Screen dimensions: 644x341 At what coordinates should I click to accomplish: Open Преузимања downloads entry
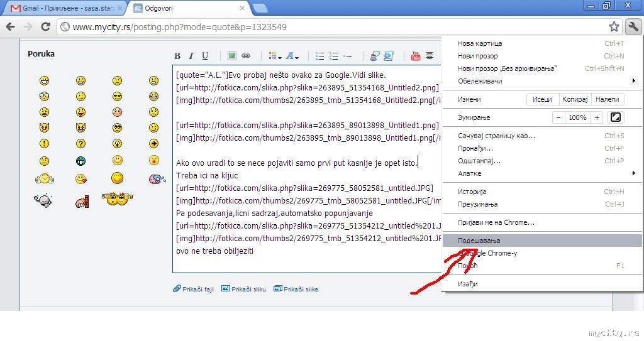(542, 204)
